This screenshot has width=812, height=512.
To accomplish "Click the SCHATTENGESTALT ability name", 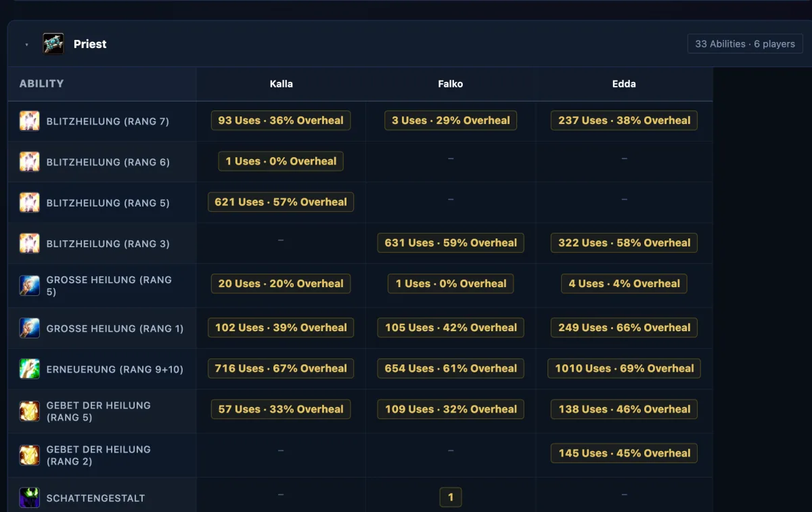I will point(95,498).
